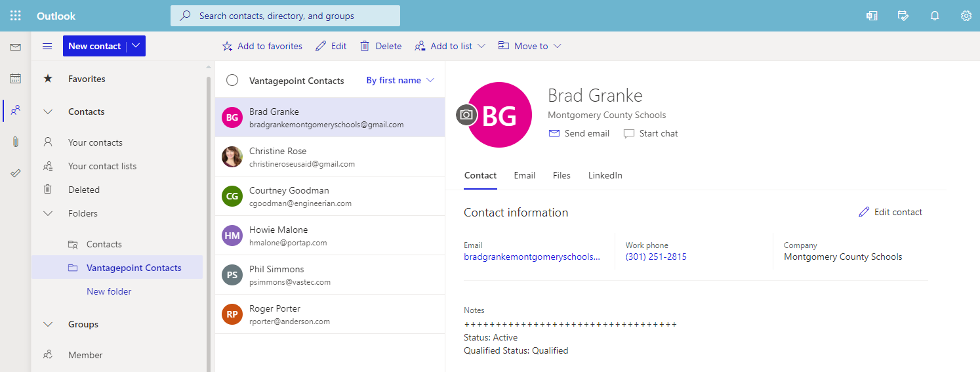Click Start chat link
The width and height of the screenshot is (980, 372).
(x=651, y=133)
